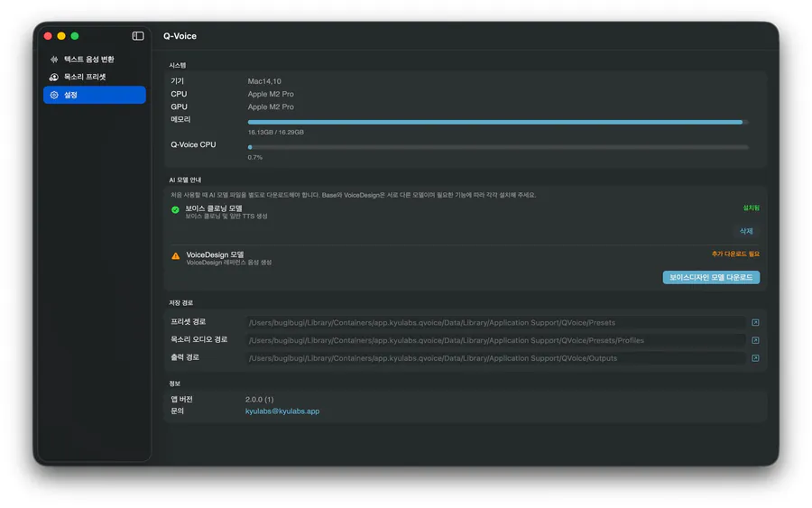Viewport: 812px width, 508px height.
Task: Reveal the 출력 경로 folder via its open icon
Action: (755, 358)
